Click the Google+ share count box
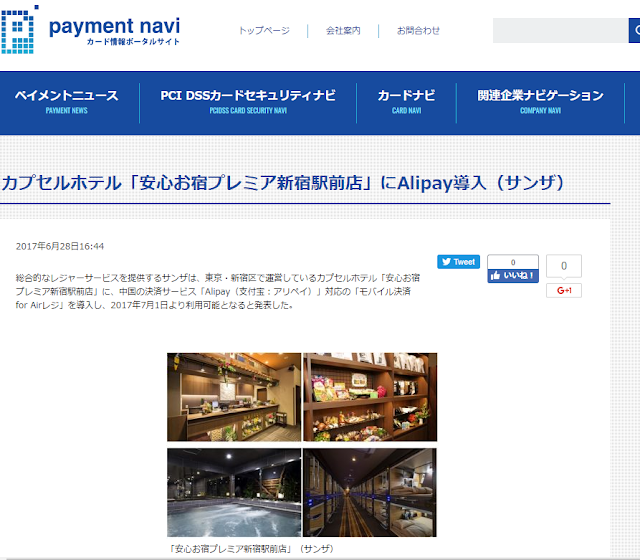The image size is (640, 560). click(564, 266)
